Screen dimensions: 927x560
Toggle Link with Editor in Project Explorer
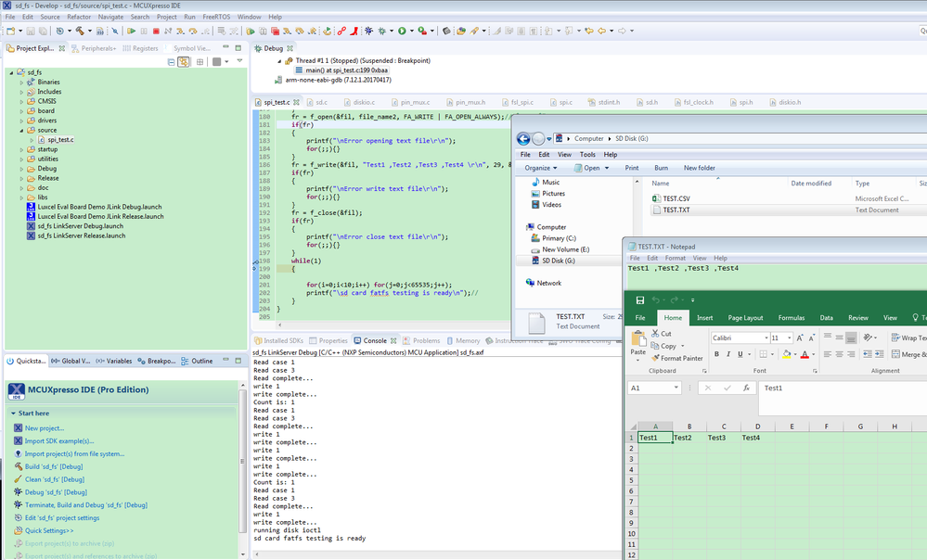pyautogui.click(x=184, y=62)
